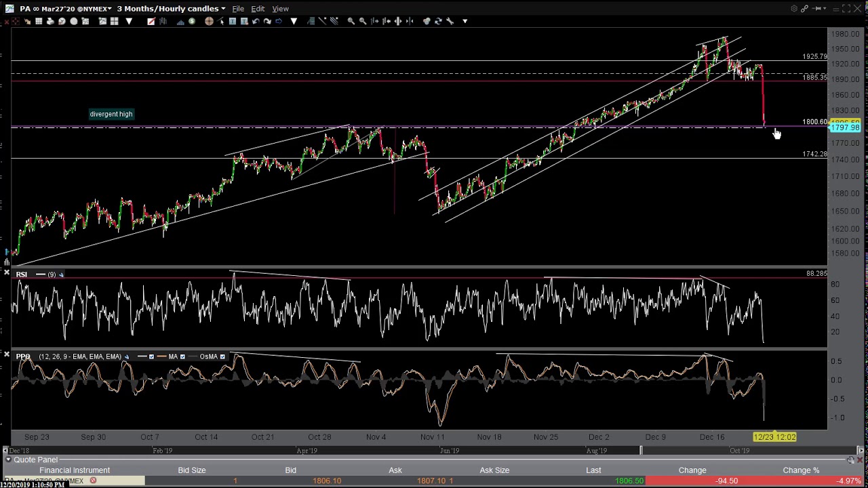
Task: Click the parallel lines channel icon
Action: coord(334,21)
